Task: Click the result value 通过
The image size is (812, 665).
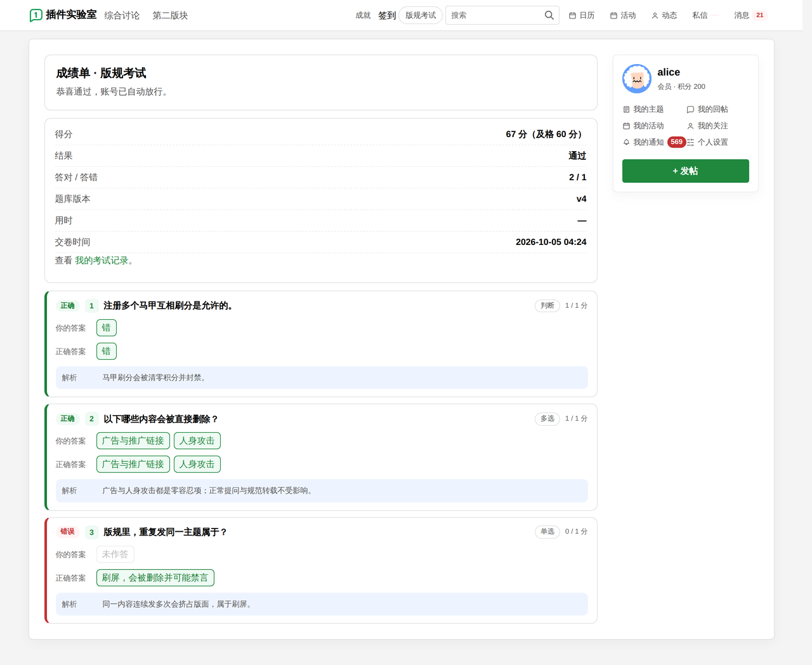Action: [x=577, y=156]
